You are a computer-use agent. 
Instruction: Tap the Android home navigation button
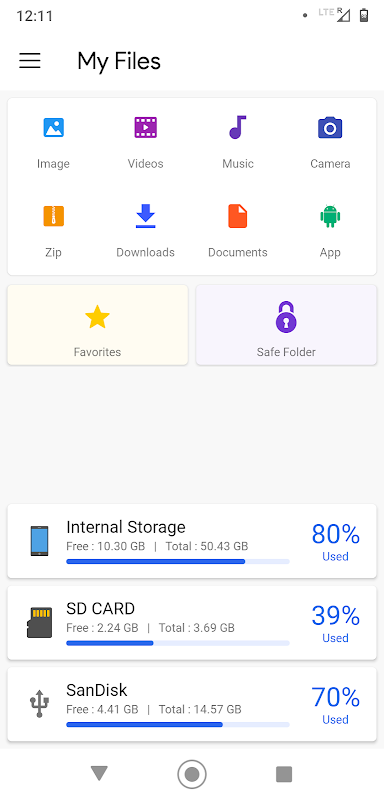(x=192, y=774)
